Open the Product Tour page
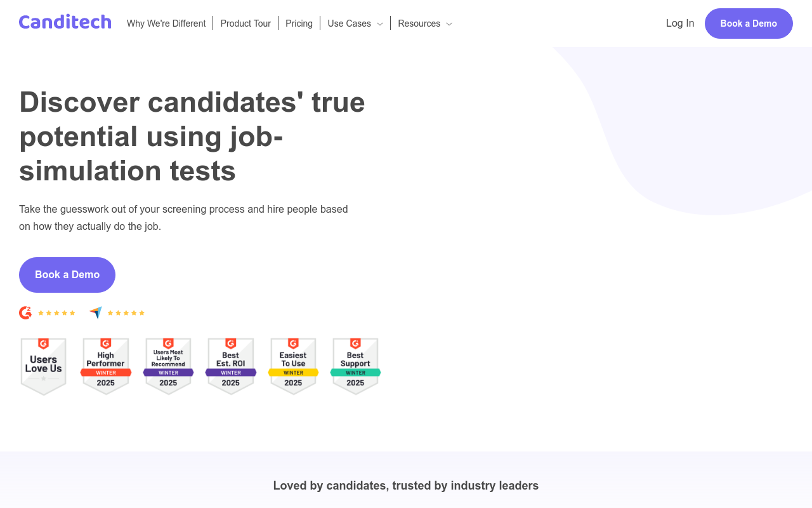812x508 pixels. point(246,23)
